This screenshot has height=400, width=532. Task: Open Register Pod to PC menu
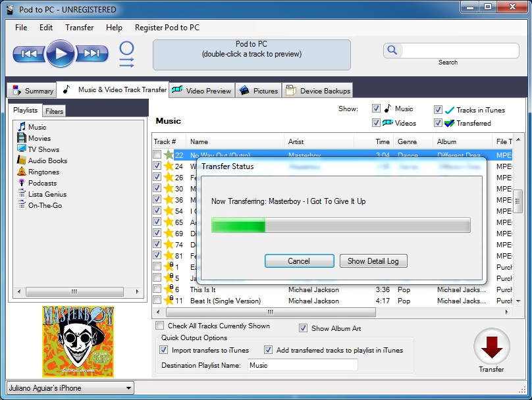pos(167,28)
